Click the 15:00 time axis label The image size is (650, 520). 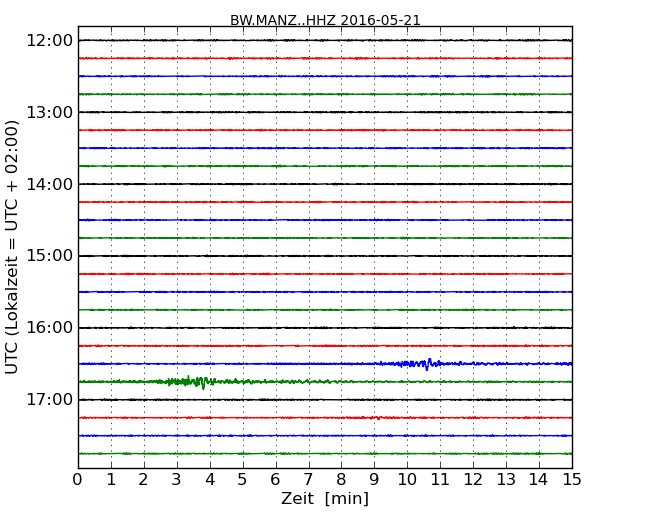tap(49, 256)
